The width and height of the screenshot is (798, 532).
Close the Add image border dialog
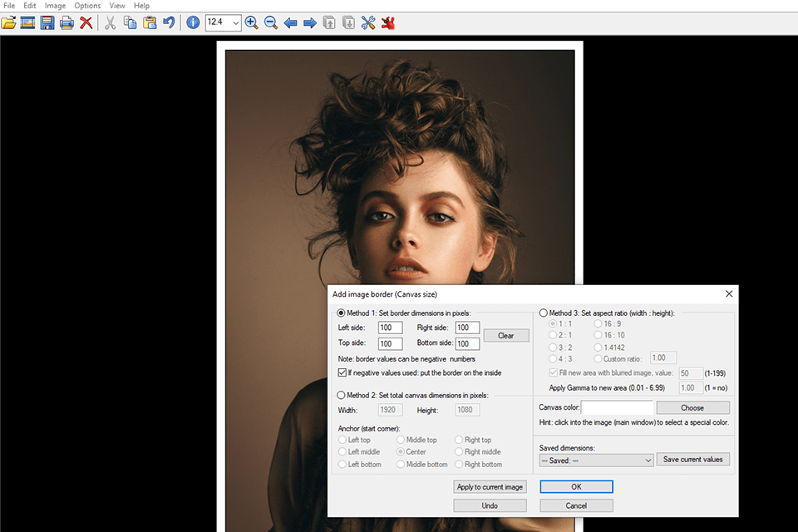coord(729,293)
